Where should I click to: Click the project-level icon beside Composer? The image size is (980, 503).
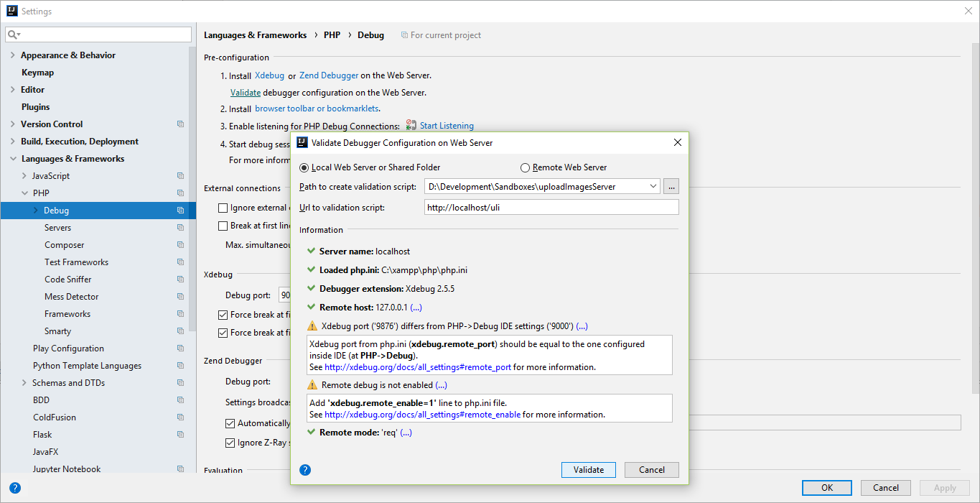pyautogui.click(x=180, y=245)
